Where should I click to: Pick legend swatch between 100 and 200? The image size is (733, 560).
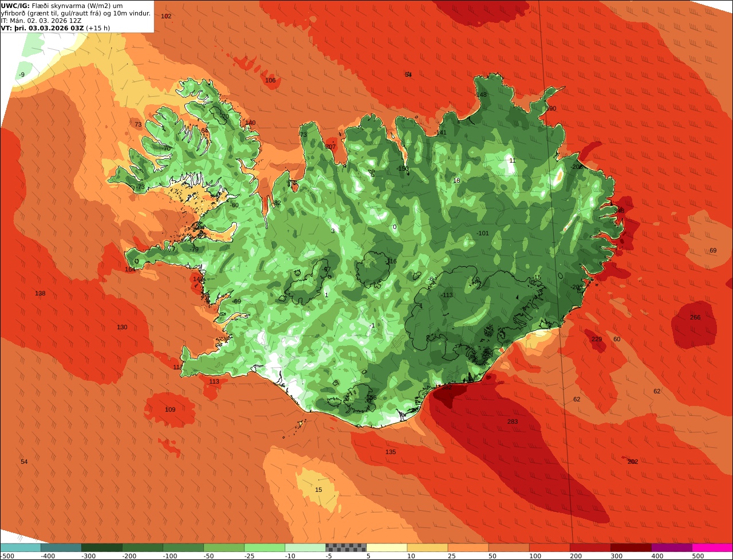pos(549,547)
